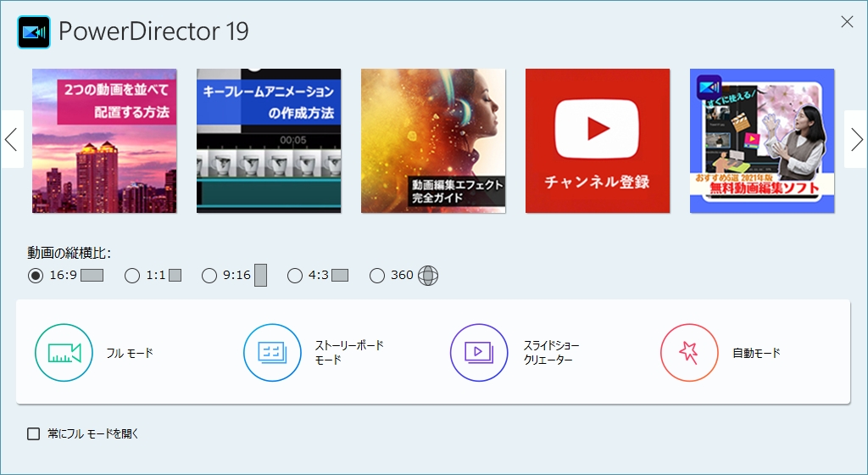
Task: Enable always open Full Mode checkbox
Action: click(x=34, y=434)
